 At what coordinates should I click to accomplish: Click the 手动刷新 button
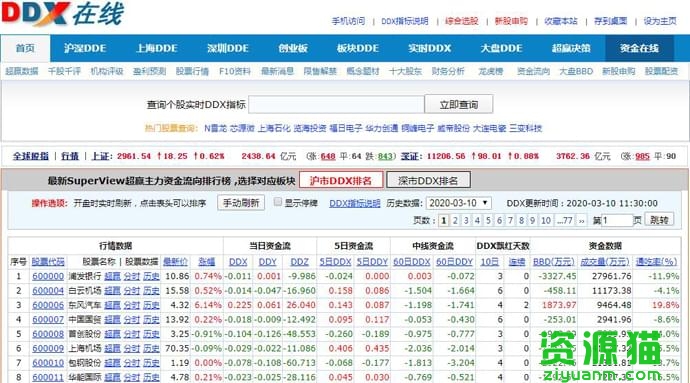tap(241, 203)
